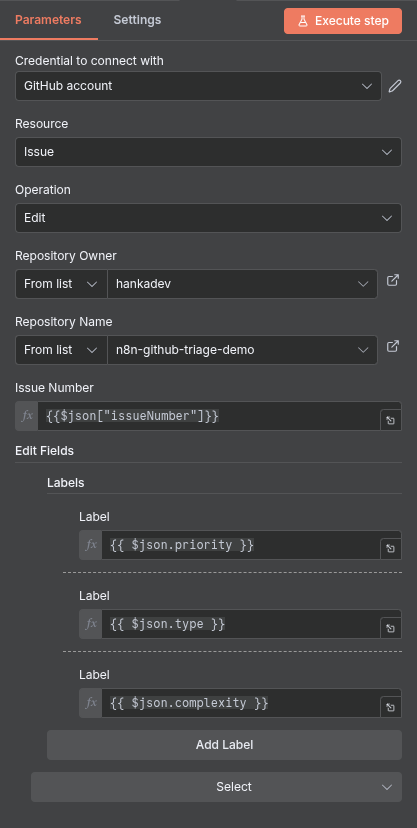Click fx icon beside Issue Number field
Image resolution: width=417 pixels, height=828 pixels.
pos(27,416)
